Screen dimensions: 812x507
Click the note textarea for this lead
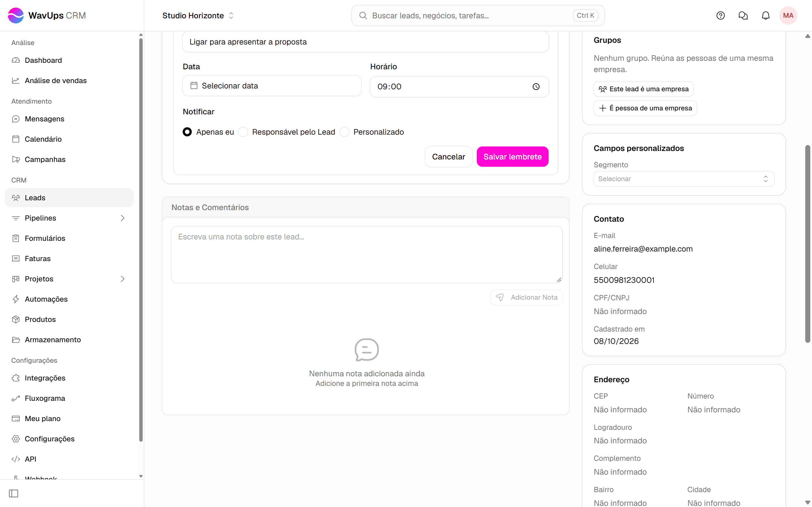[367, 255]
